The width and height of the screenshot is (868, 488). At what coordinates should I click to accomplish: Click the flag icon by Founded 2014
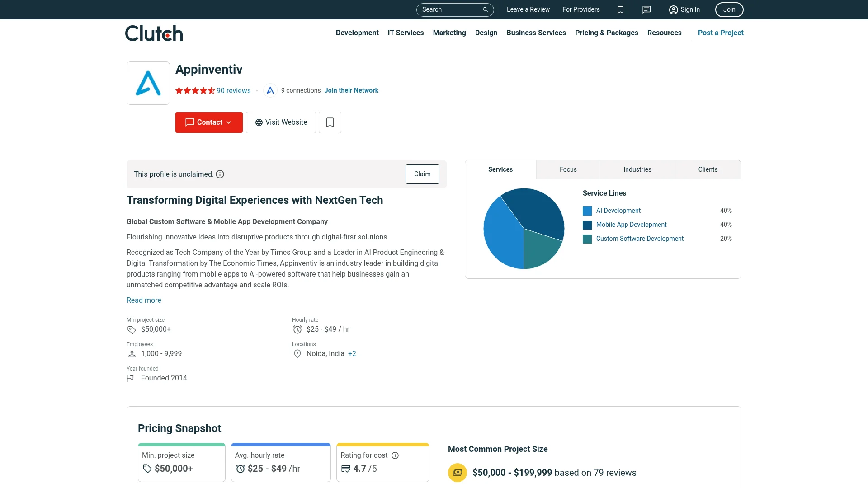(x=130, y=378)
